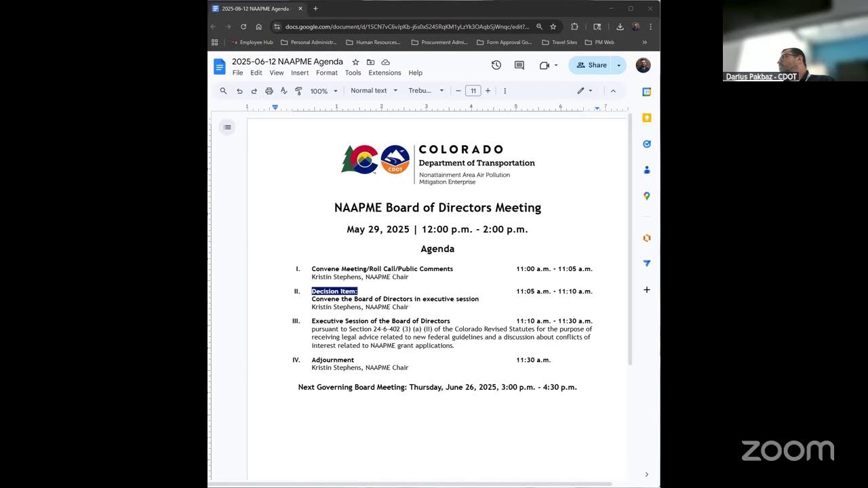Open a new browser tab
The width and height of the screenshot is (868, 488).
(315, 9)
